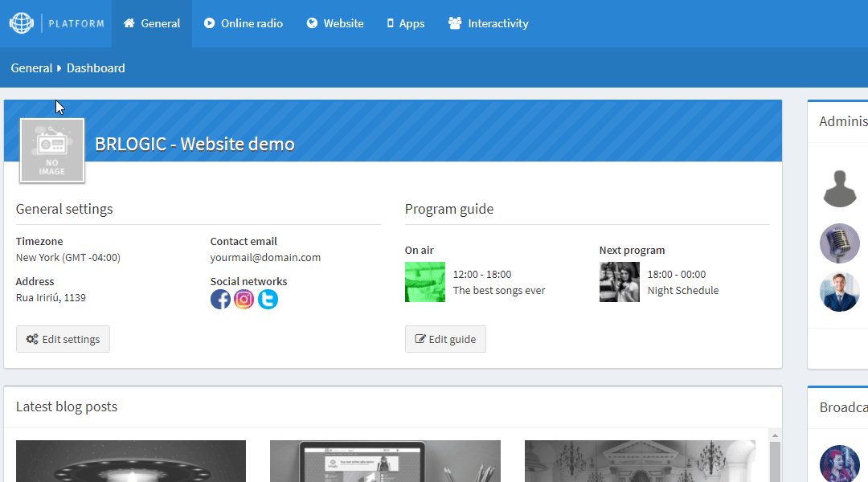Screen dimensions: 868x482
Task: Click the Program guide heading
Action: (x=449, y=209)
